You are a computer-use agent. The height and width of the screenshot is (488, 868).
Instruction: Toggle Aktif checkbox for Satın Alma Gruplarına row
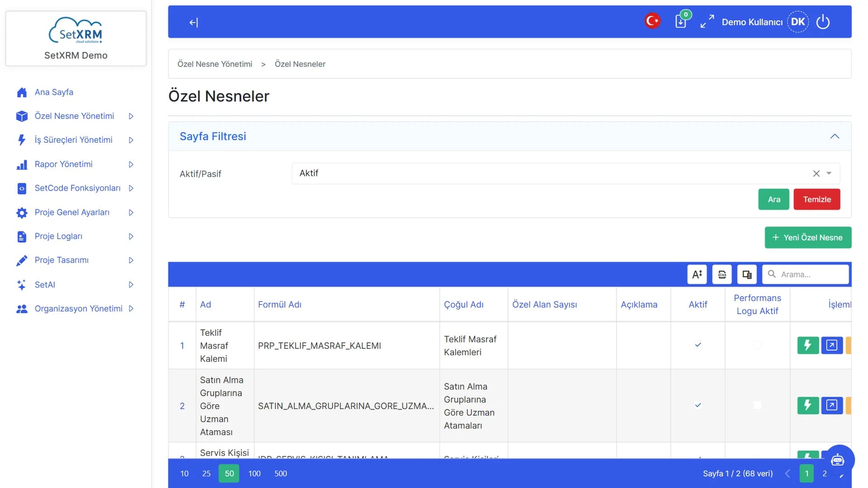click(698, 405)
